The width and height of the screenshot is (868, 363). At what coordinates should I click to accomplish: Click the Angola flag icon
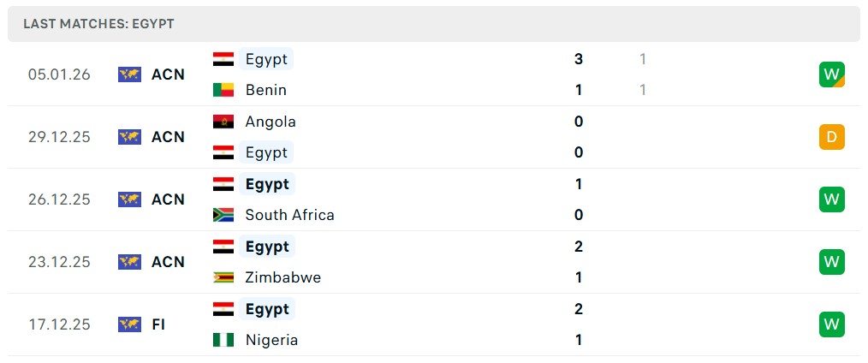(223, 122)
